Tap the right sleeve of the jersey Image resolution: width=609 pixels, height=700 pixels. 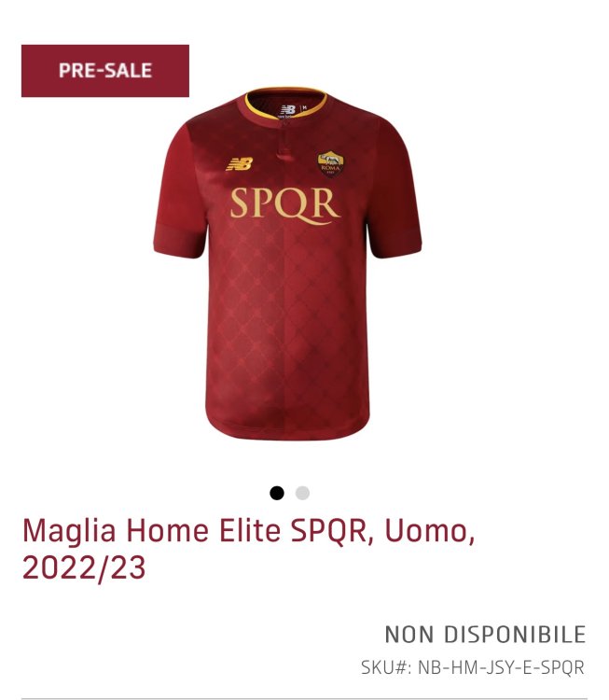[x=394, y=192]
